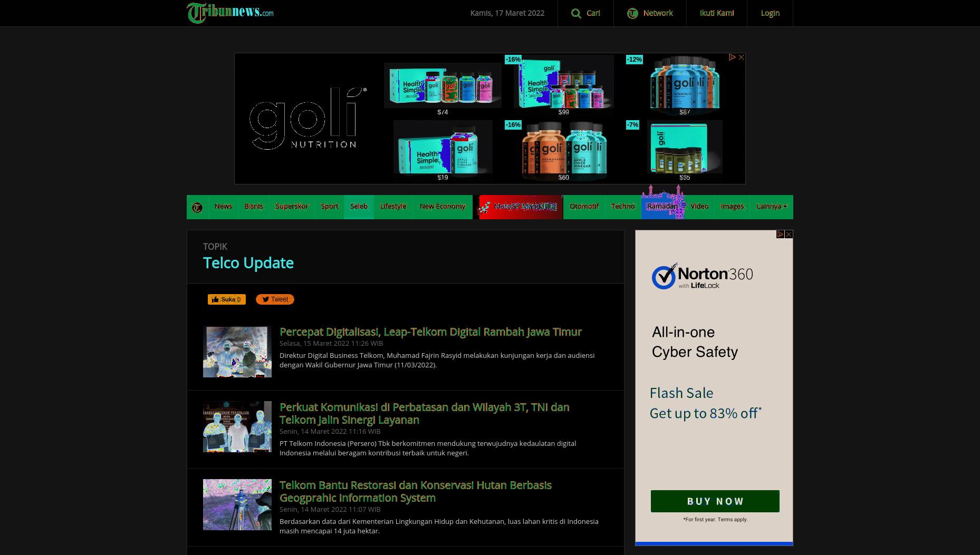Select the $87 Goli bottles in ad
This screenshot has width=980, height=555.
[x=685, y=85]
